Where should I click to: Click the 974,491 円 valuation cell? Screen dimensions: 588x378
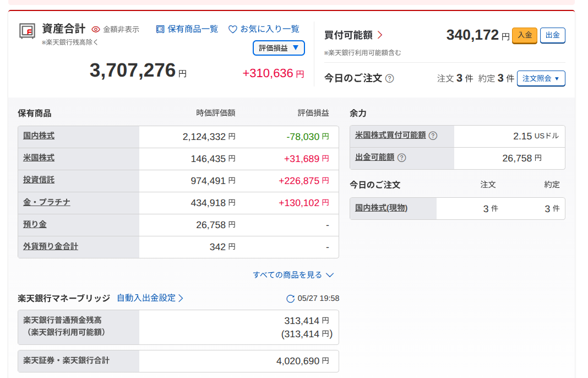coord(213,181)
